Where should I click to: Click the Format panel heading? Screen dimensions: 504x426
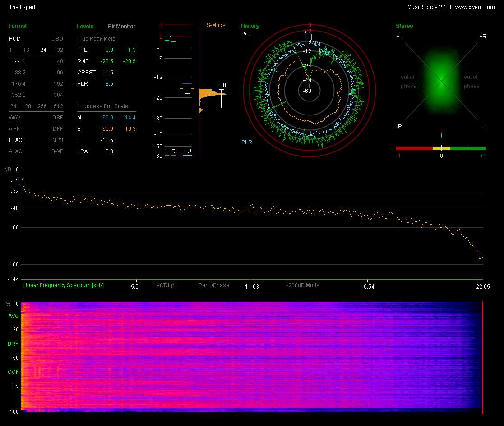[18, 26]
